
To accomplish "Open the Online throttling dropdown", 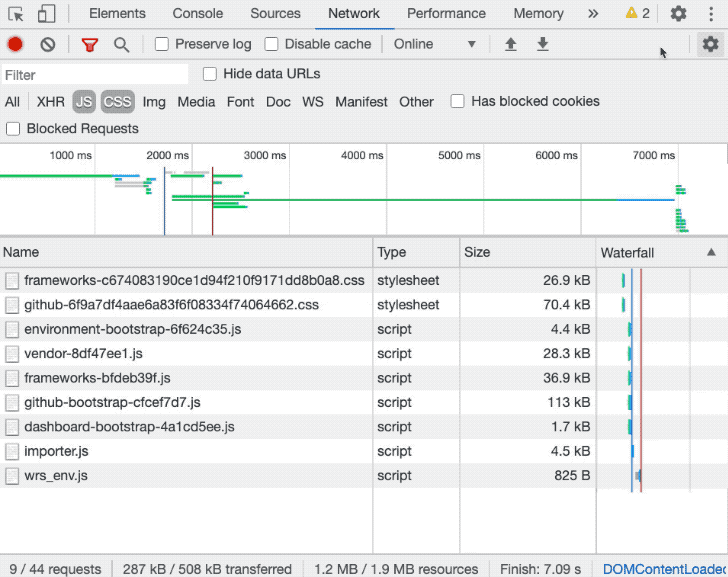I will tap(434, 45).
